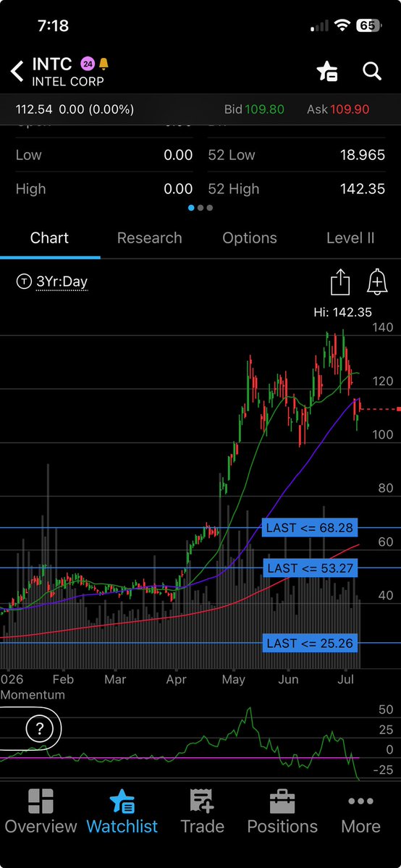Open Trade in bottom navigation
This screenshot has height=868, width=401.
202,812
